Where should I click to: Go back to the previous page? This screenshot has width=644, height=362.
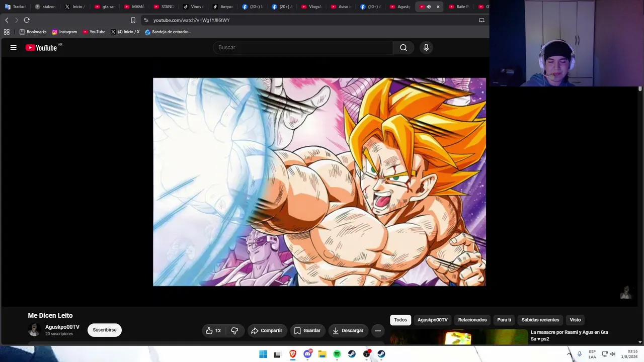pos(7,20)
